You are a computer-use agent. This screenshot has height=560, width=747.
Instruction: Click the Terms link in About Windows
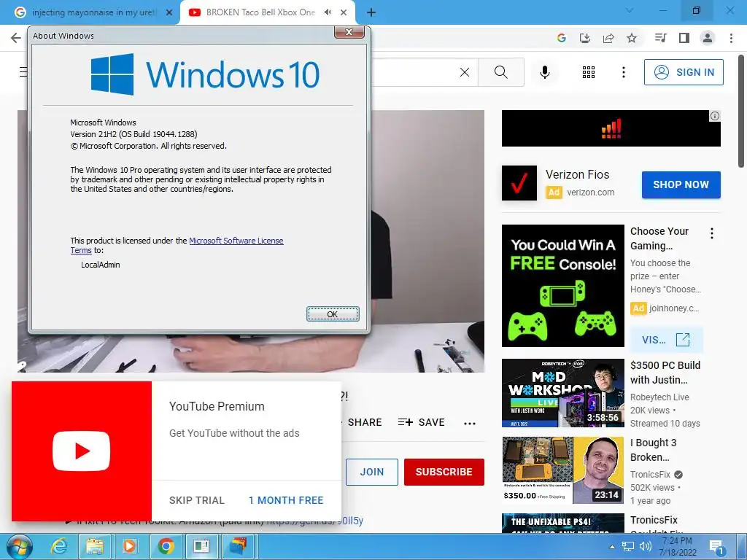click(80, 250)
